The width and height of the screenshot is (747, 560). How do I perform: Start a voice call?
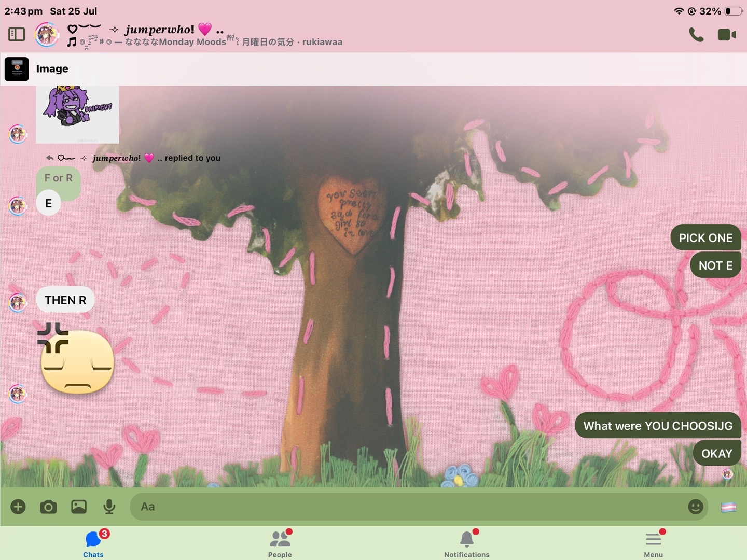696,35
